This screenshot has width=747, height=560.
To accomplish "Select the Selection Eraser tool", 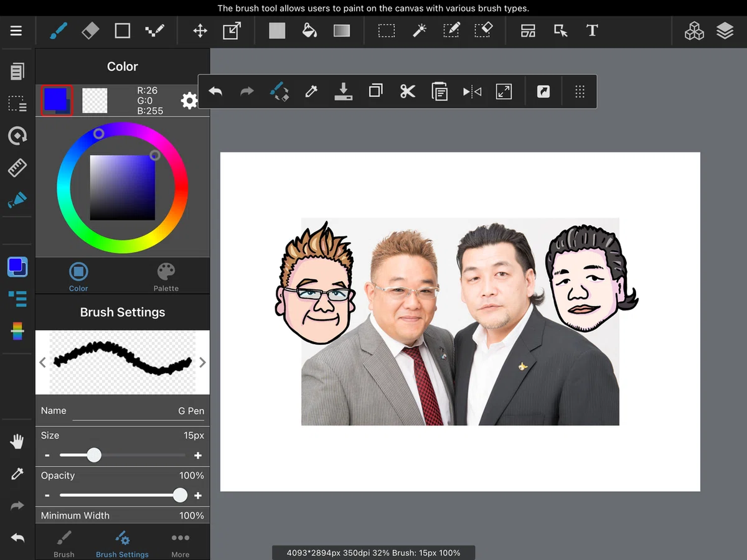I will (x=484, y=30).
